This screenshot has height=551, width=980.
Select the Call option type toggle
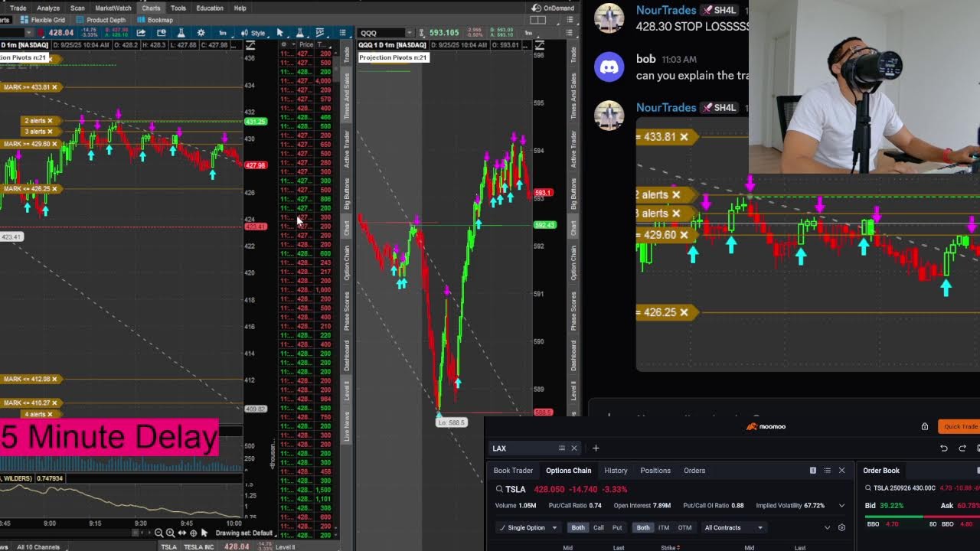pyautogui.click(x=599, y=527)
